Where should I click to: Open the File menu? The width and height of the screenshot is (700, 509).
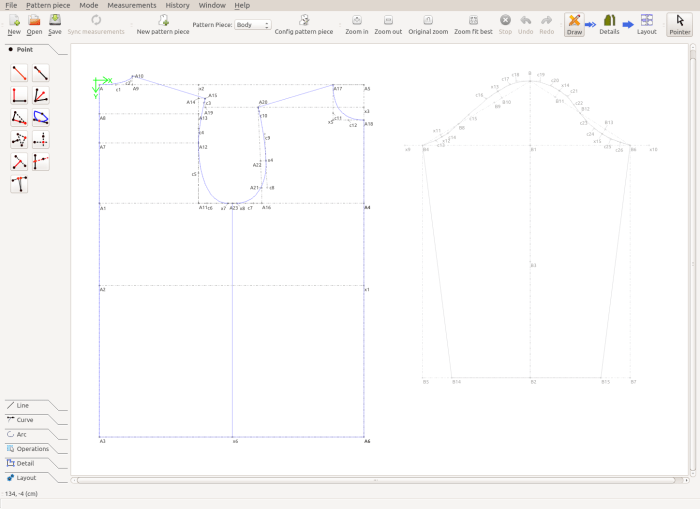tap(11, 5)
